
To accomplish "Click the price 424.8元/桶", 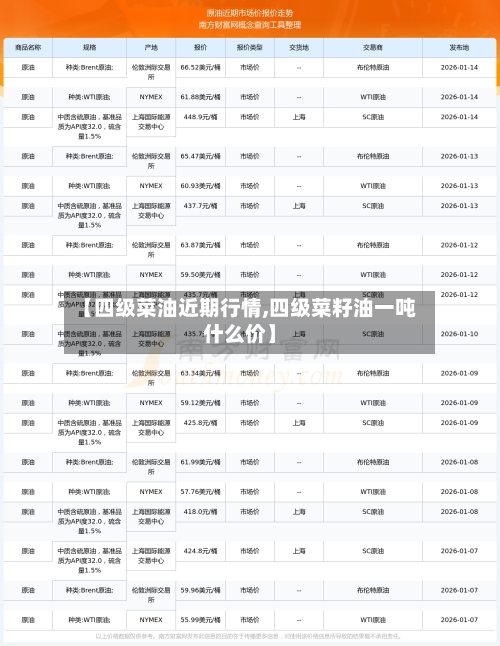I will click(201, 551).
